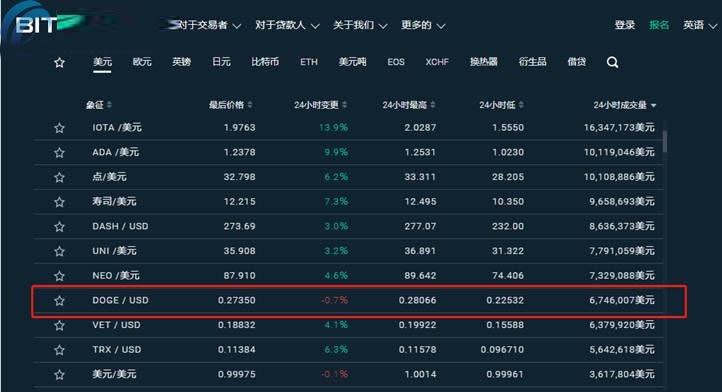This screenshot has height=392, width=722.
Task: Switch to the 英镑 tab
Action: point(181,62)
